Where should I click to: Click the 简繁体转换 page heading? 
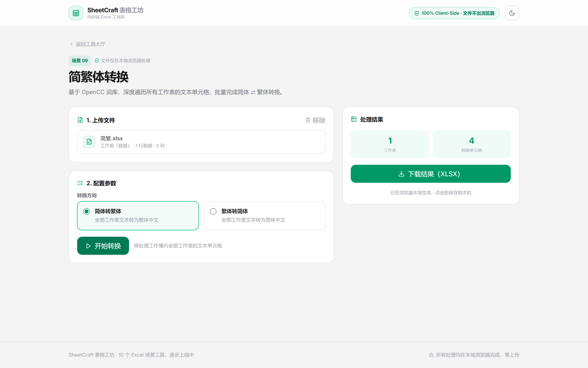[x=98, y=77]
